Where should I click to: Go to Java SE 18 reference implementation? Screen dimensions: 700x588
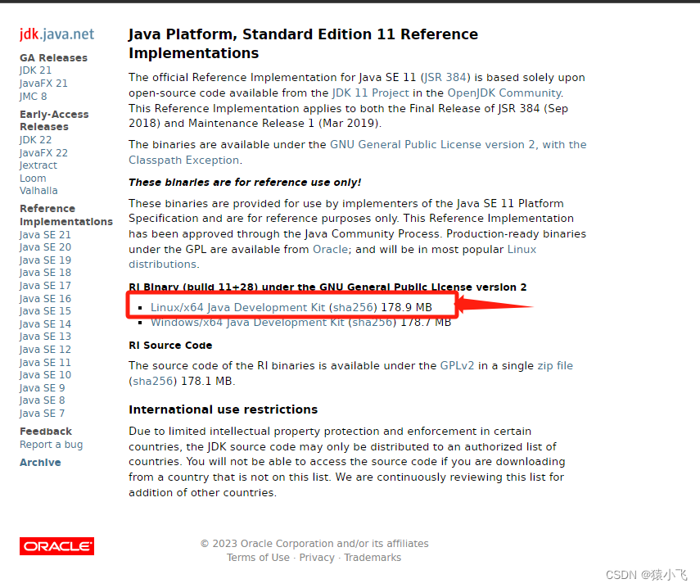(45, 273)
